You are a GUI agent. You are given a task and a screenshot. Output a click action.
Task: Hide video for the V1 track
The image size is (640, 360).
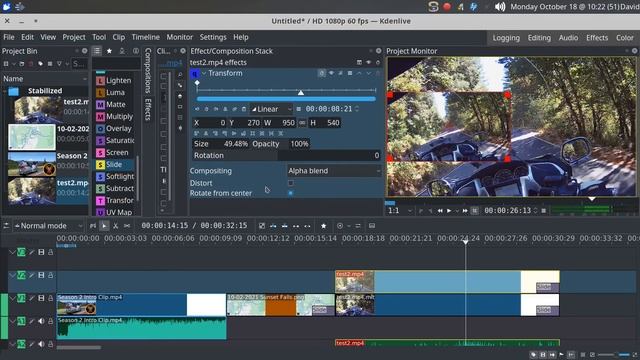click(41, 298)
